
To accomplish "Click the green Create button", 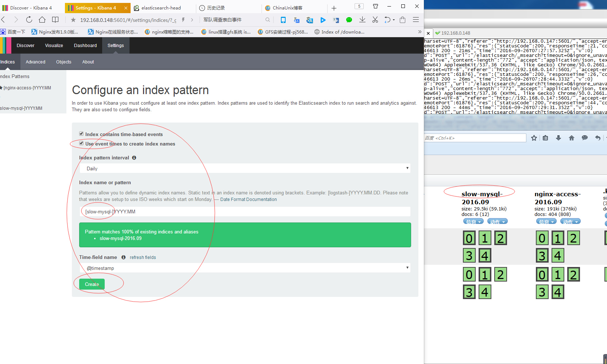I will click(x=92, y=284).
